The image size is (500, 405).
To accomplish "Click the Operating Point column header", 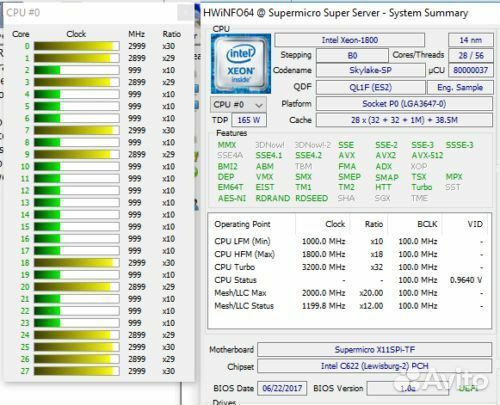I will click(x=242, y=224).
